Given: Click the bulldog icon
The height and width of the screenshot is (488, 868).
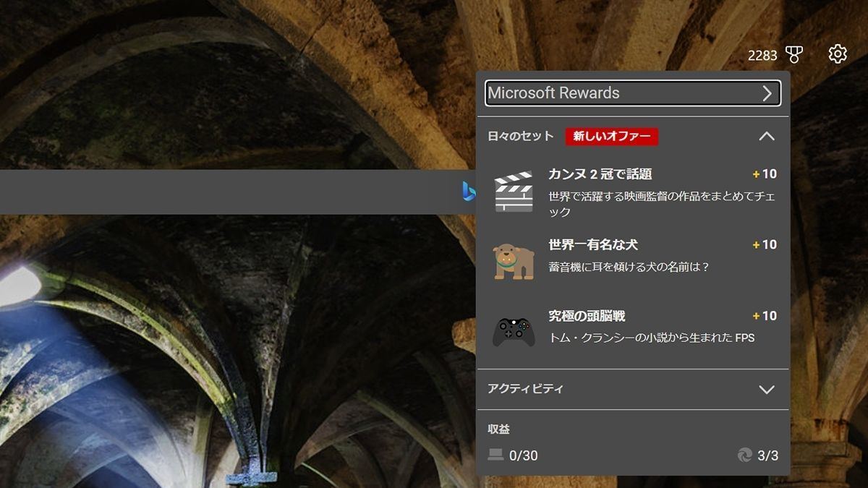Looking at the screenshot, I should [514, 261].
